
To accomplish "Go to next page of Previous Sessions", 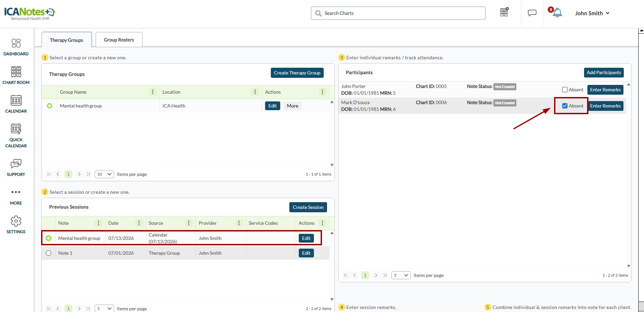I will pos(79,308).
